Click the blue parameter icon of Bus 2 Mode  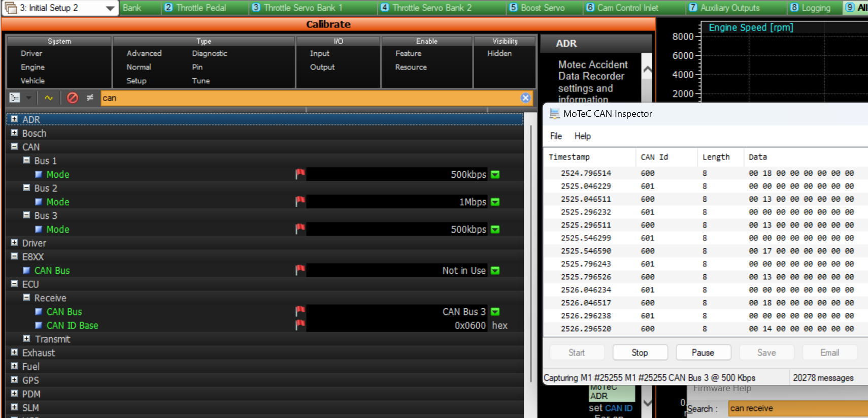(39, 202)
